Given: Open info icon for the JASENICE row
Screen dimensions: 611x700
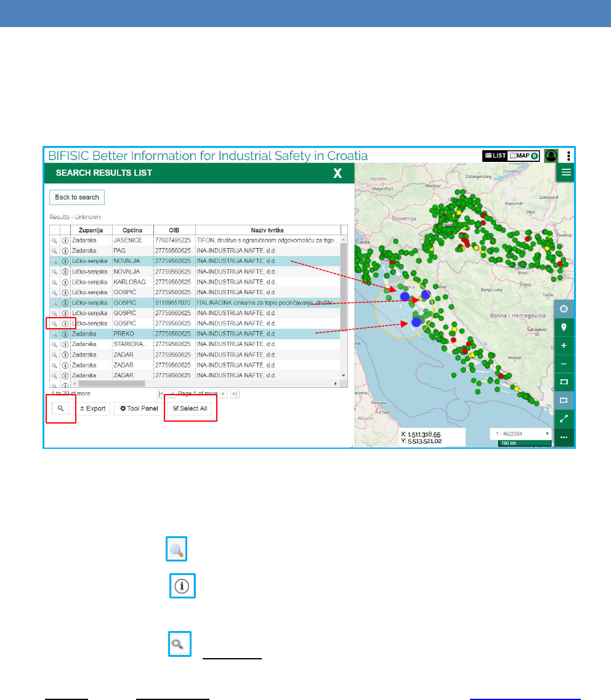Looking at the screenshot, I should pos(65,241).
